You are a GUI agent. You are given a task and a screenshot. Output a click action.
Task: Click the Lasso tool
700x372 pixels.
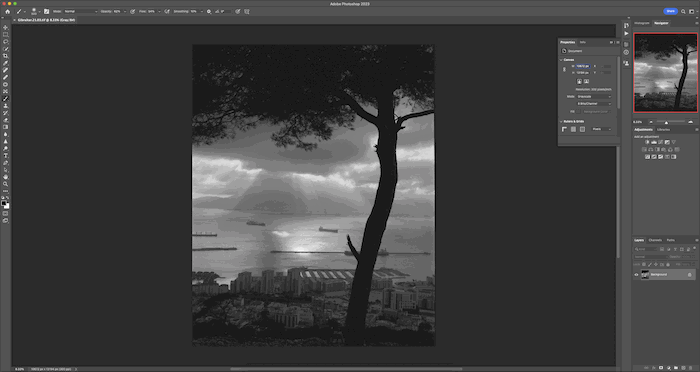[x=5, y=42]
